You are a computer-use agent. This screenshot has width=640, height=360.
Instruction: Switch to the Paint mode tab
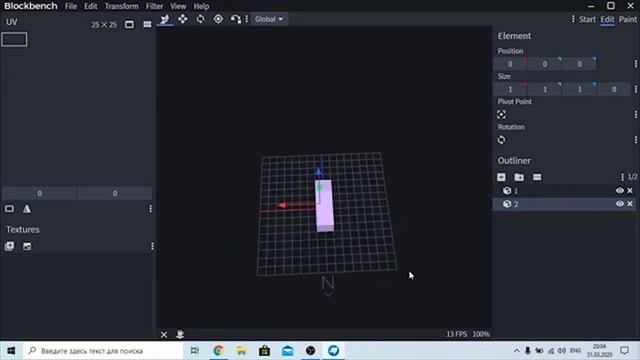tap(628, 19)
